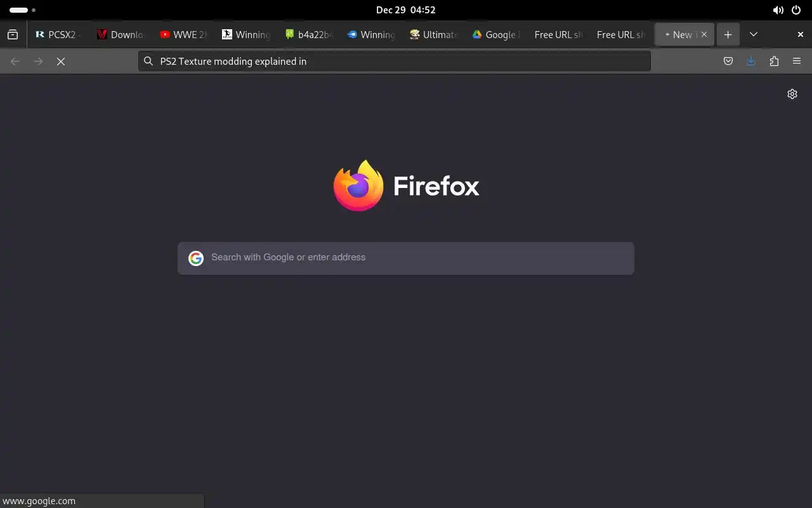Image resolution: width=812 pixels, height=508 pixels.
Task: Switch to the Downlo tab
Action: [x=121, y=35]
